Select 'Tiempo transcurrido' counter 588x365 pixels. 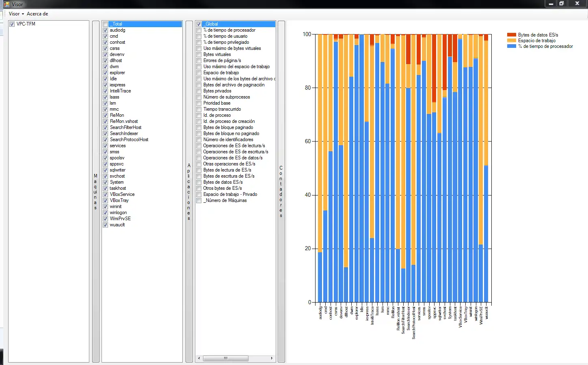click(x=222, y=109)
